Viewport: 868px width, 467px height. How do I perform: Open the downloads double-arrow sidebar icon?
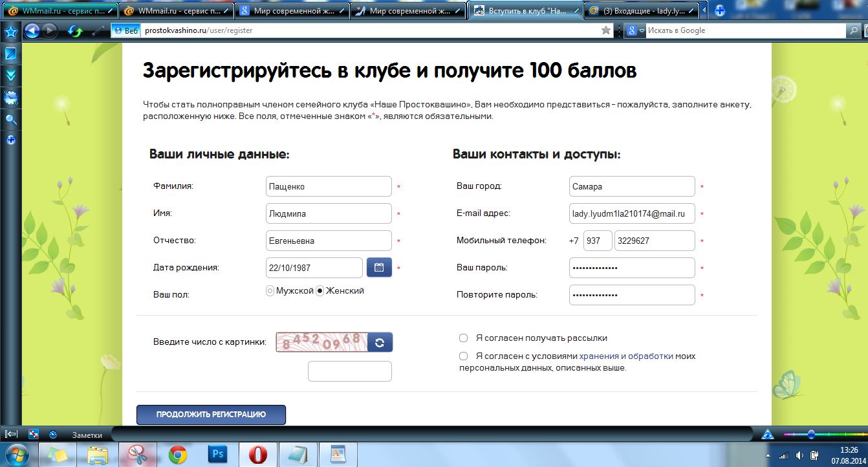[10, 76]
